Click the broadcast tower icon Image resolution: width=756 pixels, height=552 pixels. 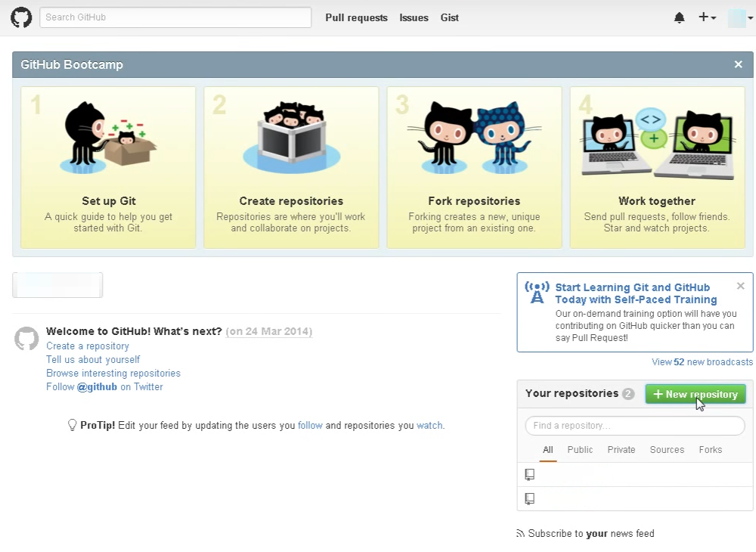point(537,293)
